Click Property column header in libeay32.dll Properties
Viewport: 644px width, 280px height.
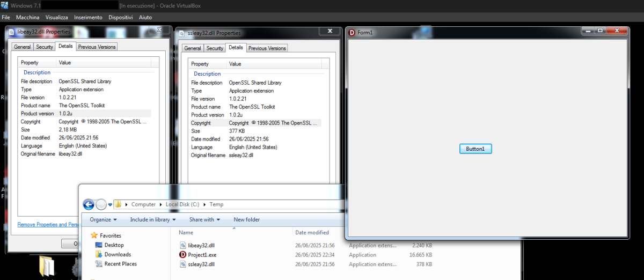(x=36, y=63)
